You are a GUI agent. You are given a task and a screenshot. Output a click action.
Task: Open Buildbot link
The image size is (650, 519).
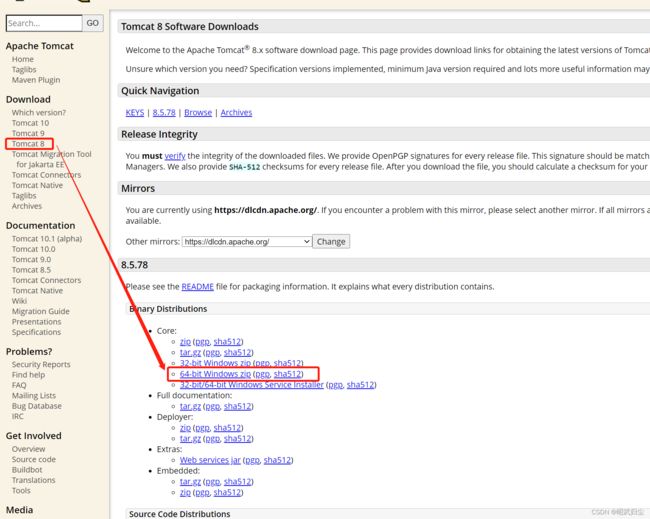point(27,470)
